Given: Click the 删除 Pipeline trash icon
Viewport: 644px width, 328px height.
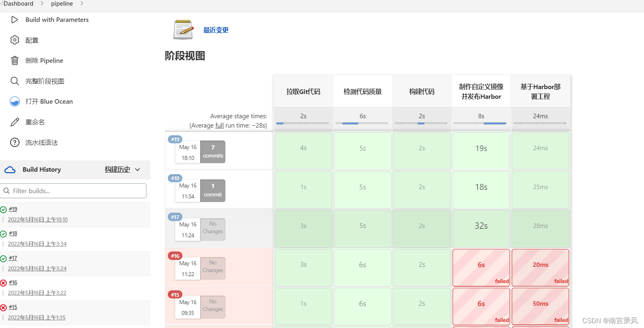Looking at the screenshot, I should pyautogui.click(x=15, y=60).
